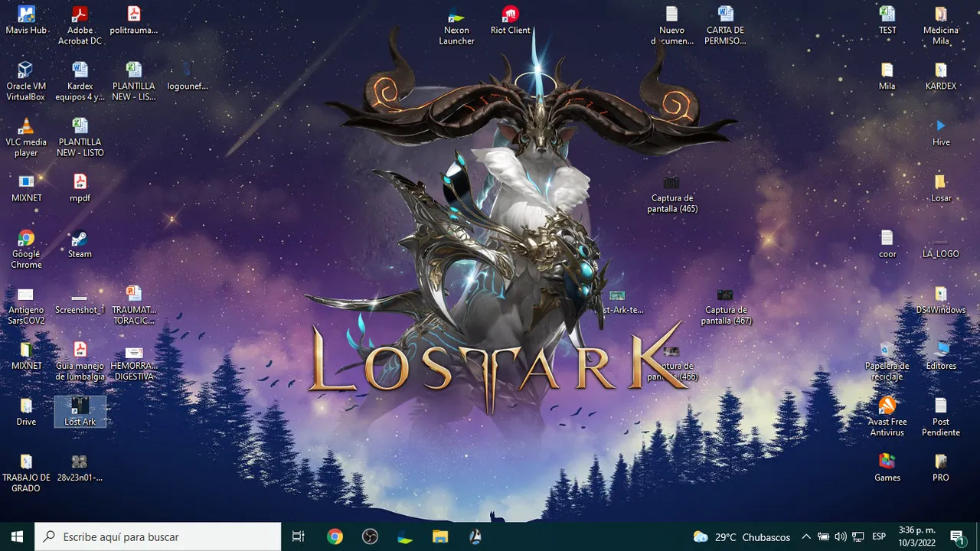Open the network tray icon
980x551 pixels.
[x=858, y=536]
